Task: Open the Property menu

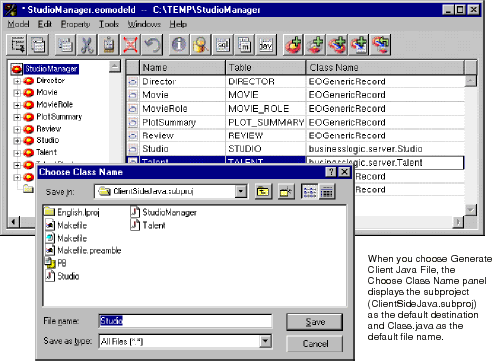Action: pos(75,24)
